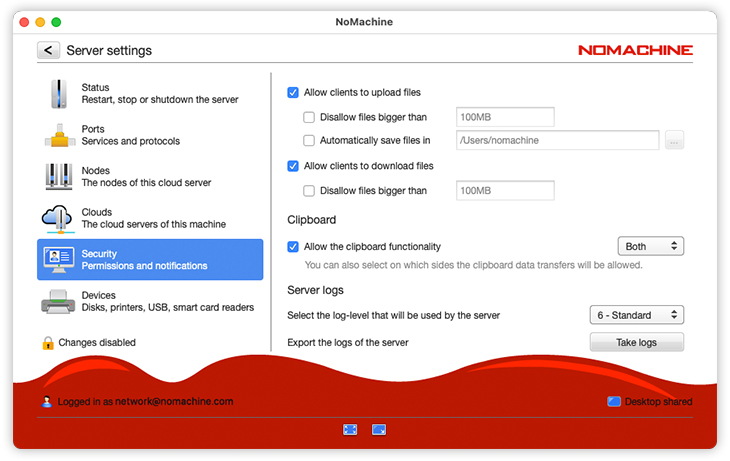Viewport: 730px width, 461px height.
Task: Click the Nodes server rack icon
Action: tap(59, 177)
